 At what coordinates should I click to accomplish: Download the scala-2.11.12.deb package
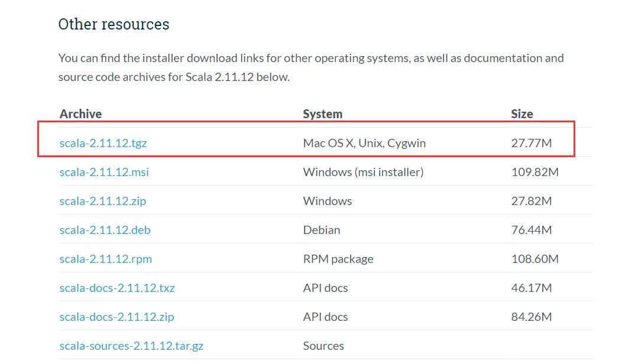point(105,230)
